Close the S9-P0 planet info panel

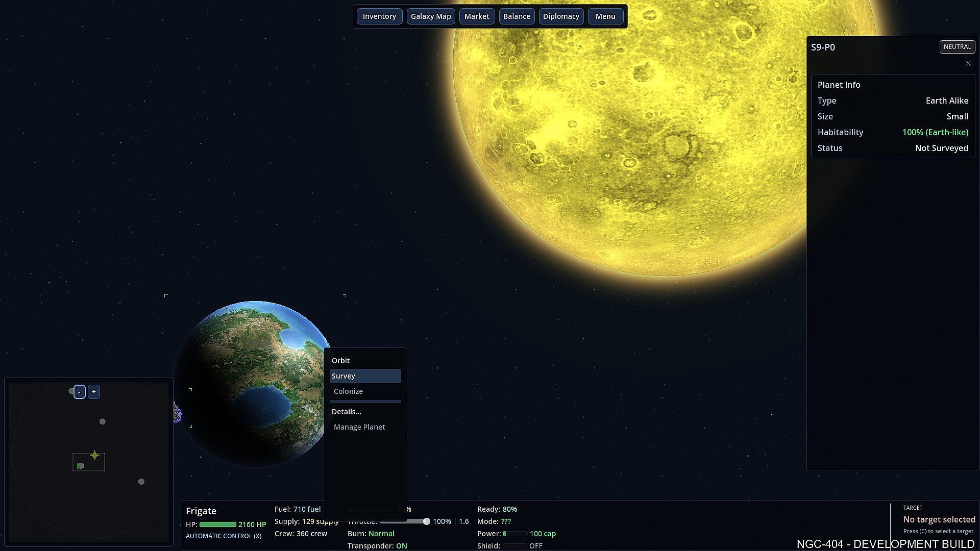[x=968, y=63]
